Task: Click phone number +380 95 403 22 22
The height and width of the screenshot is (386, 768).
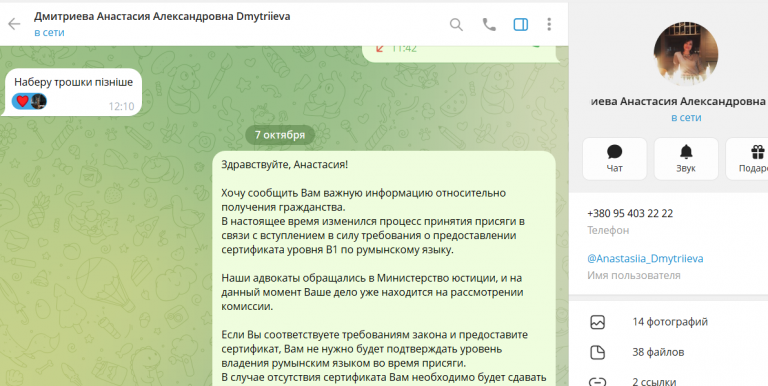Action: click(x=630, y=214)
